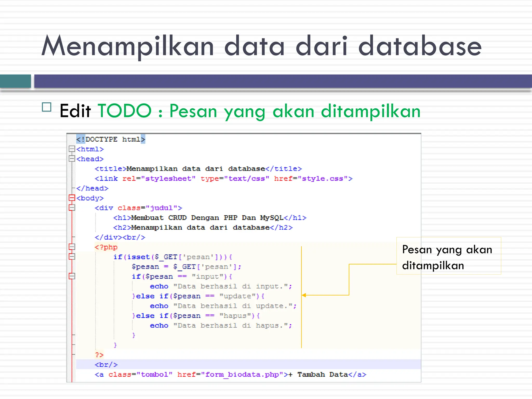Click the <!DOCTYPE html> code line
This screenshot has height=399, width=532.
[111, 139]
